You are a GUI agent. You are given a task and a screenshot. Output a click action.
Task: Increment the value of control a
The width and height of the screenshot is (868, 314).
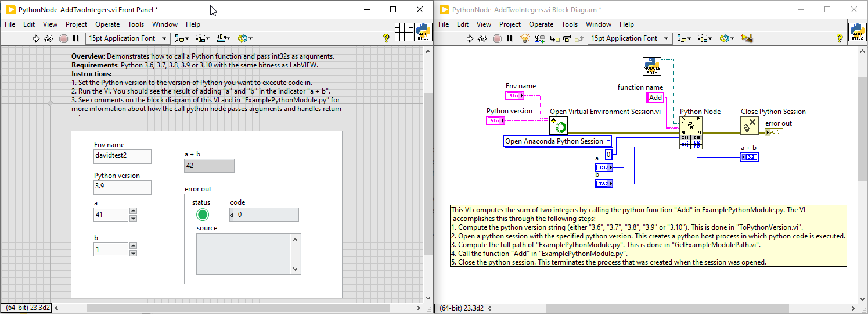tap(133, 211)
